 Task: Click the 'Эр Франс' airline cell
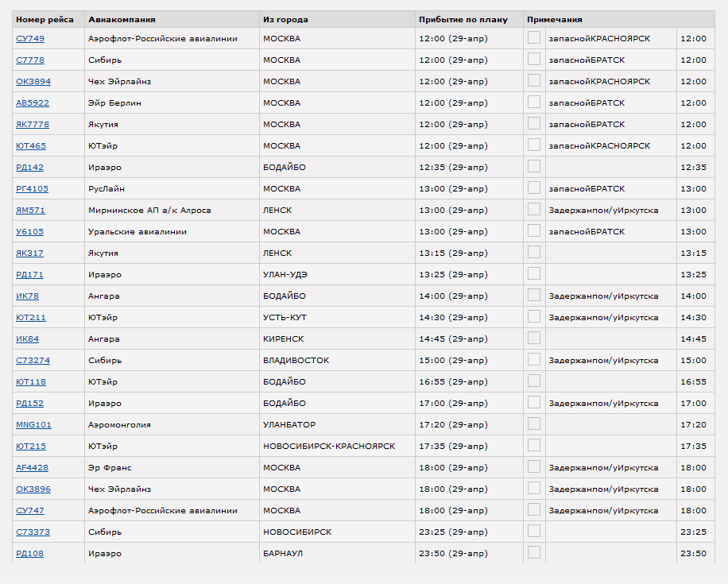172,467
